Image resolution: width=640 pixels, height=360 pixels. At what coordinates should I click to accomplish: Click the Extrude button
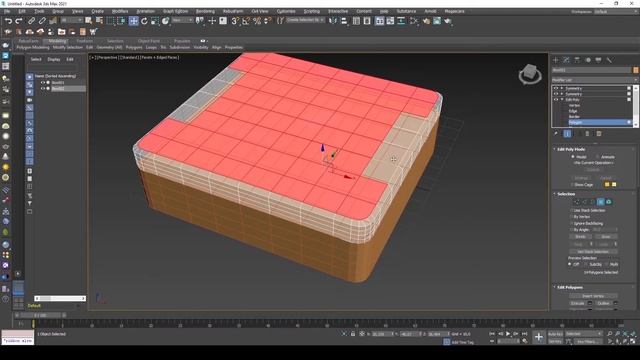(x=578, y=303)
